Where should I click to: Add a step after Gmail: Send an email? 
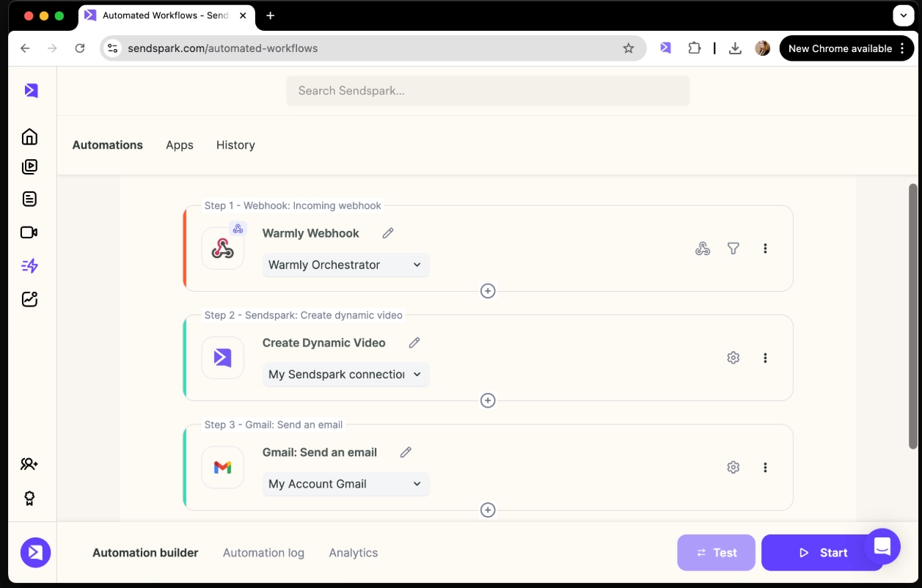488,510
